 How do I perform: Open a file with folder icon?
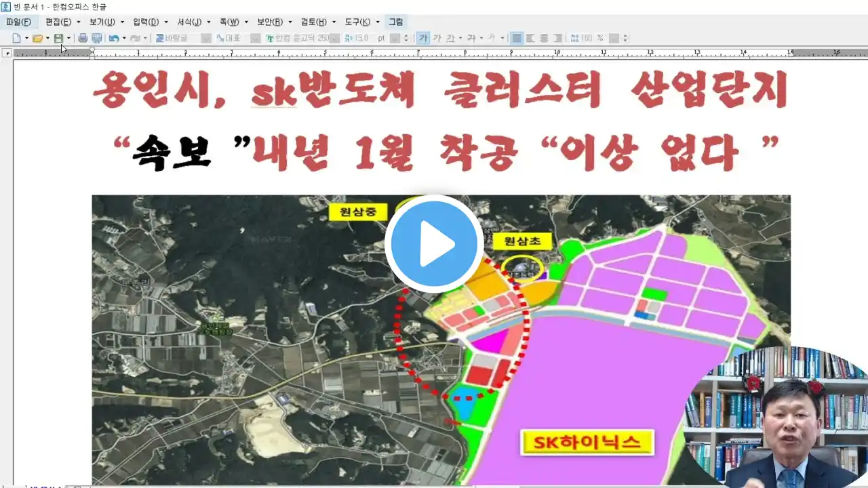click(x=38, y=38)
